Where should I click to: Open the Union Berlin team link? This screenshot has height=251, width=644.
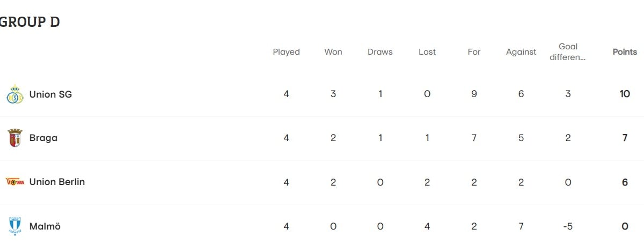click(x=57, y=182)
